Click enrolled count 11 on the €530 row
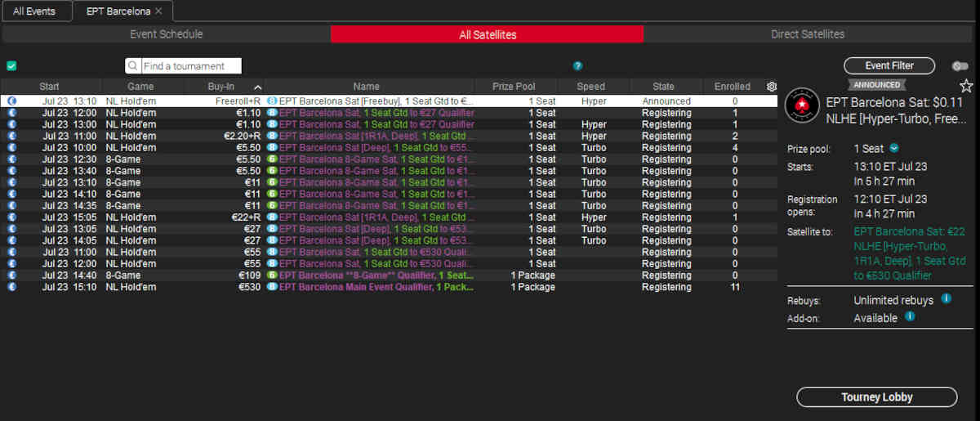Image resolution: width=980 pixels, height=421 pixels. 735,288
